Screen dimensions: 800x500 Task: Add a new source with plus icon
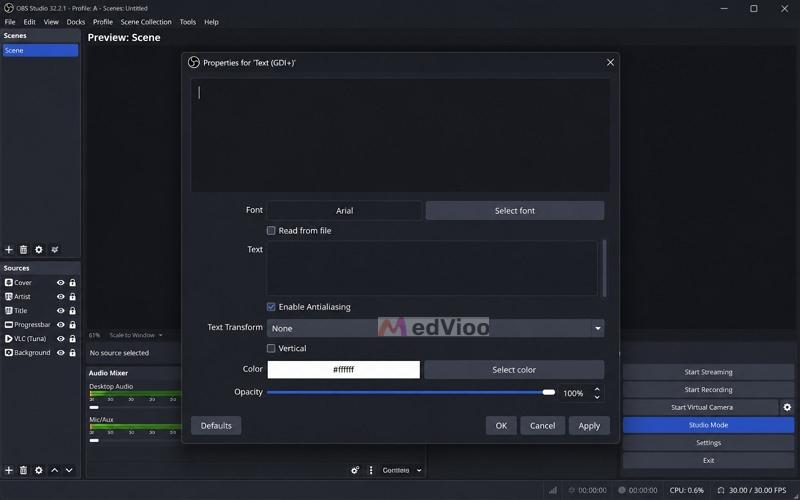(x=9, y=470)
